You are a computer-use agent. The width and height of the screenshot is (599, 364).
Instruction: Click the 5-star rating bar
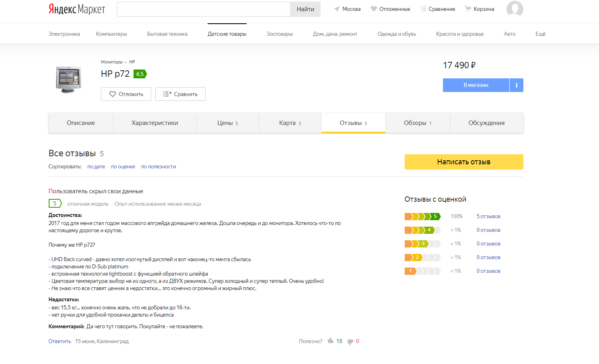[x=423, y=217]
